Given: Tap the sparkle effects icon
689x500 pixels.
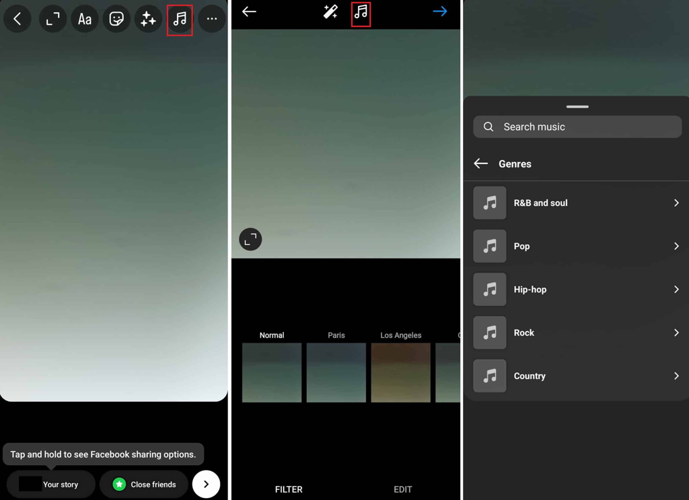Looking at the screenshot, I should click(x=148, y=19).
